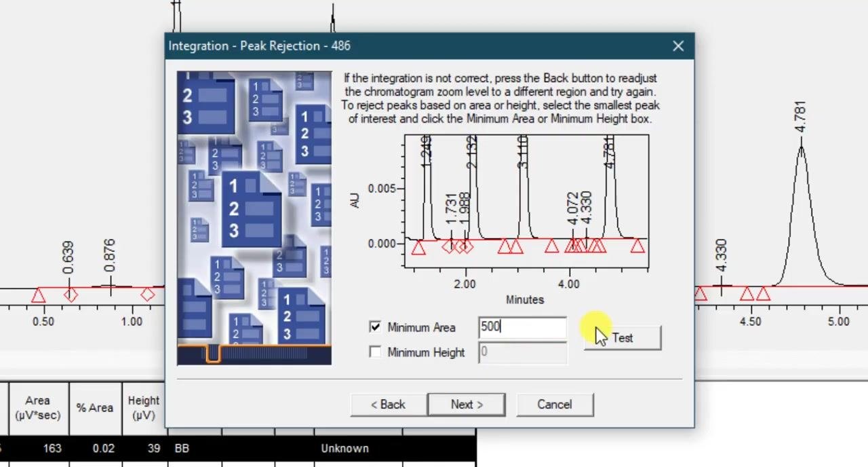Go to previous step with Back

(388, 405)
